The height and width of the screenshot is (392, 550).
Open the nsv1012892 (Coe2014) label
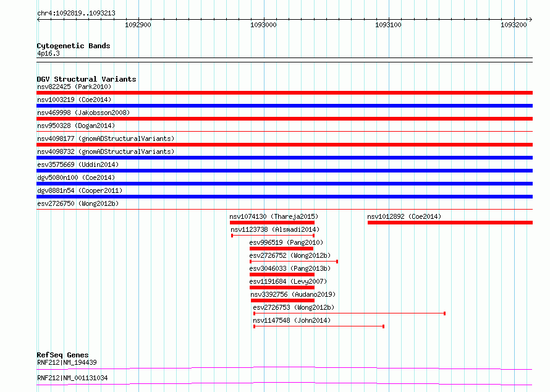click(x=404, y=216)
